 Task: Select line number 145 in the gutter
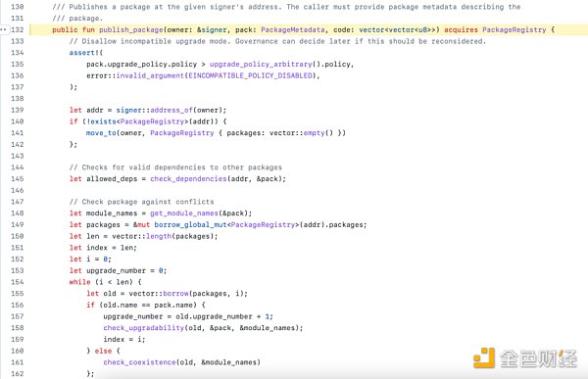18,179
